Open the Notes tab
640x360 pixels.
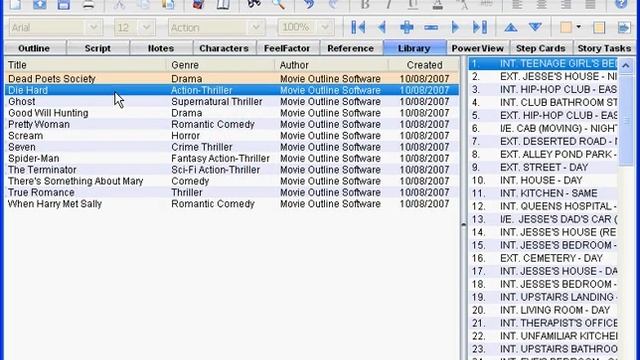[161, 48]
